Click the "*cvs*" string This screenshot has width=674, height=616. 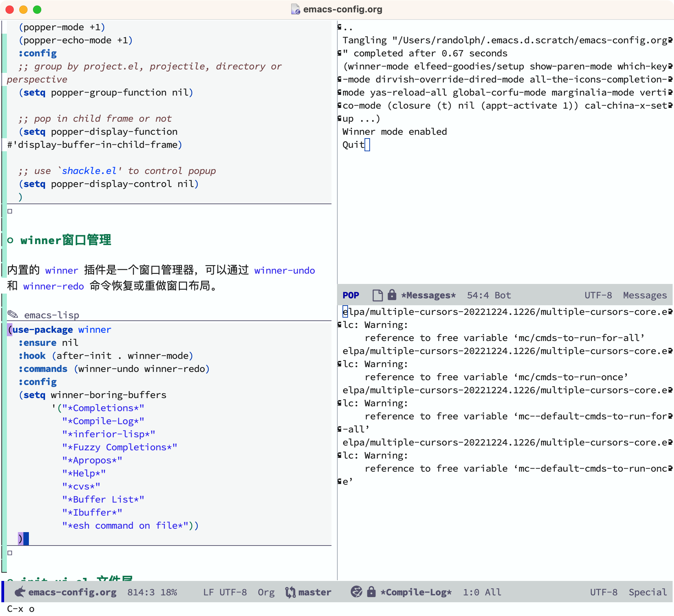[81, 486]
